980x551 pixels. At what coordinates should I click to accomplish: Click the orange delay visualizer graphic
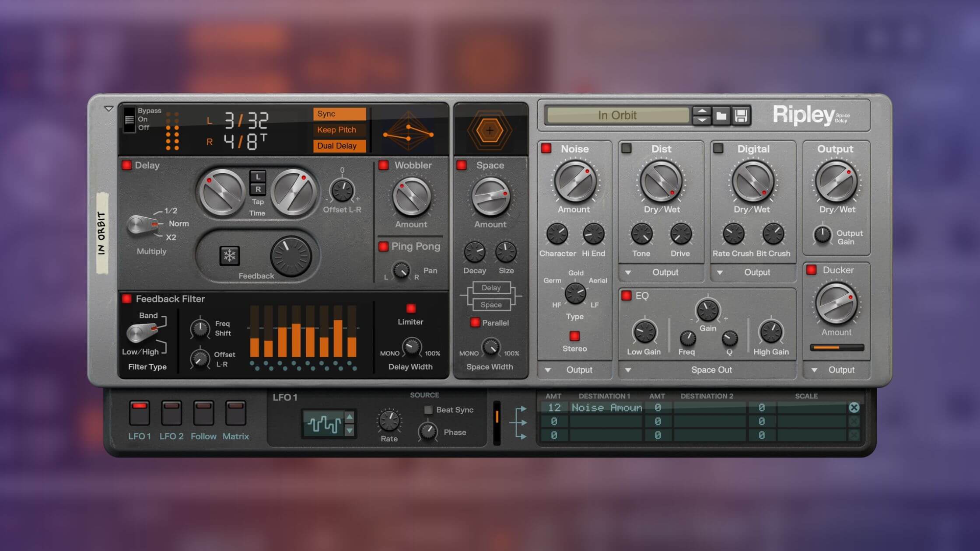[x=408, y=131]
